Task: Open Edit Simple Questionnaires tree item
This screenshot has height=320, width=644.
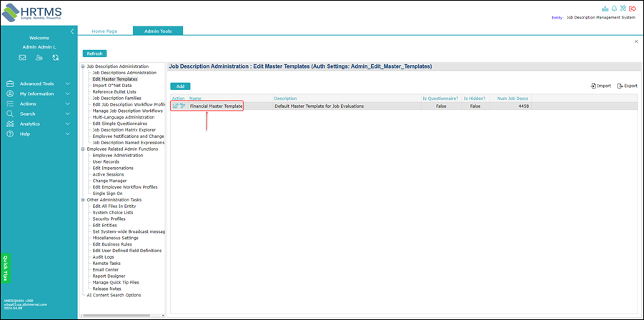Action: [120, 124]
